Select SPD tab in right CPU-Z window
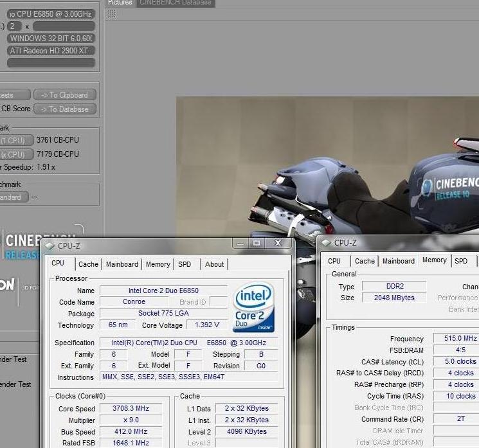This screenshot has height=448, width=479. [x=461, y=261]
